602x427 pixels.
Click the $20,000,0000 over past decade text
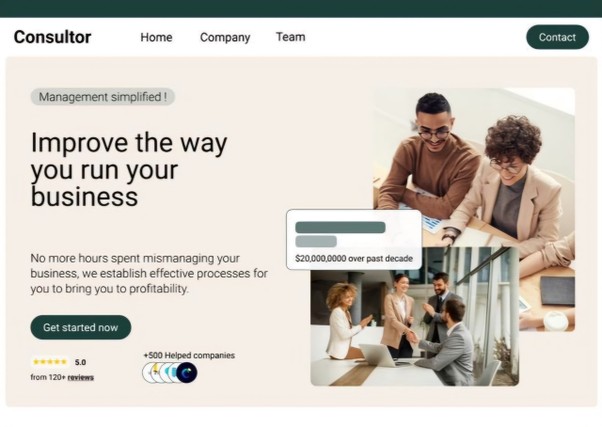354,258
